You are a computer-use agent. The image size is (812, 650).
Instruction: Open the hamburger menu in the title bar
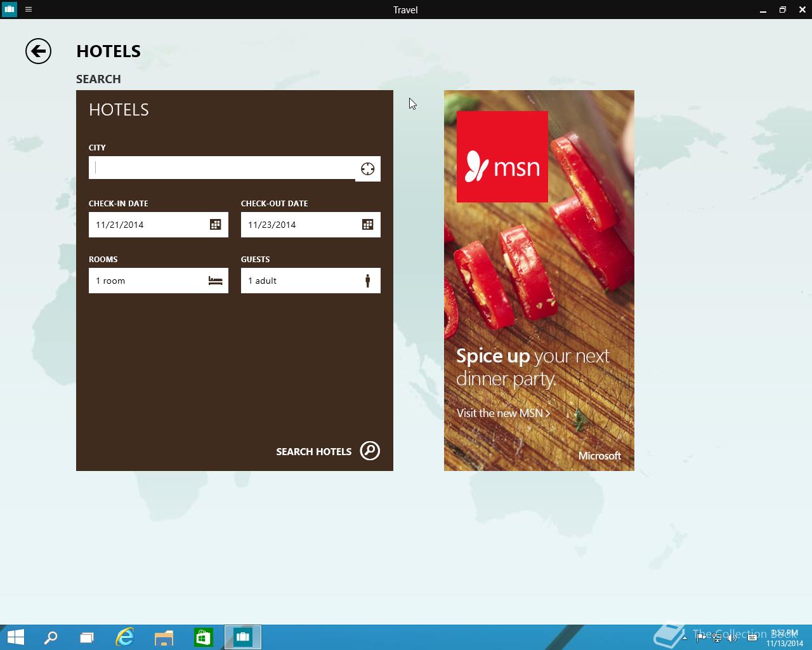click(29, 10)
